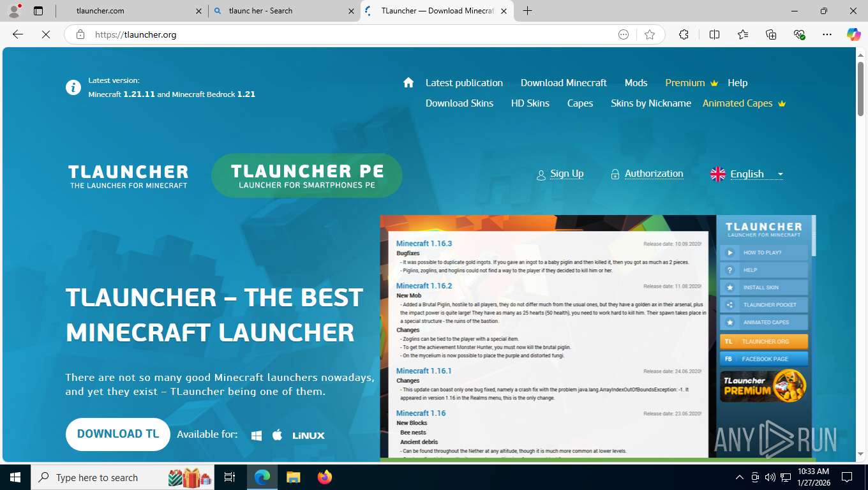Click the info icon beside Latest version
This screenshot has width=868, height=490.
click(73, 87)
